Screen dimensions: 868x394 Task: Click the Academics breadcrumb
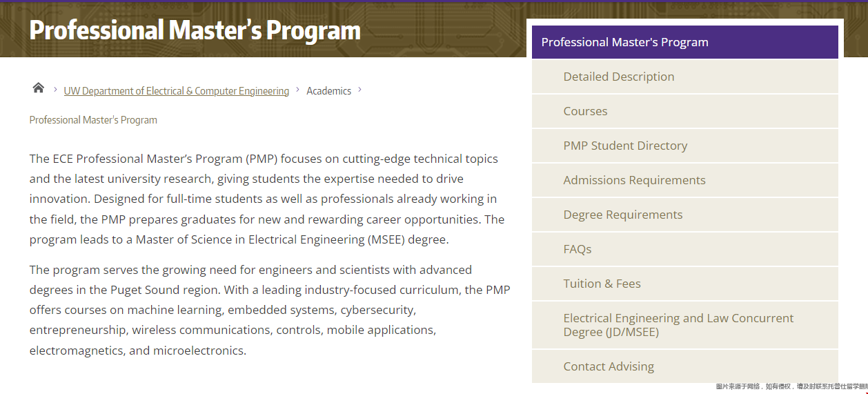point(329,91)
